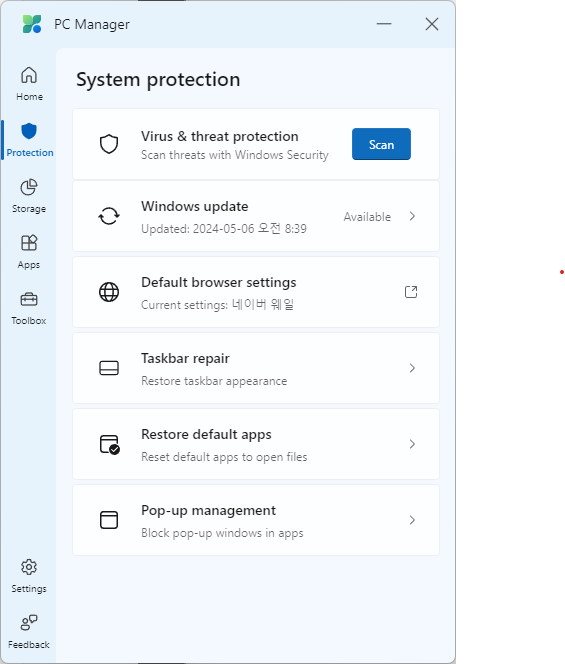Open the Toolbox briefcase icon

point(29,299)
